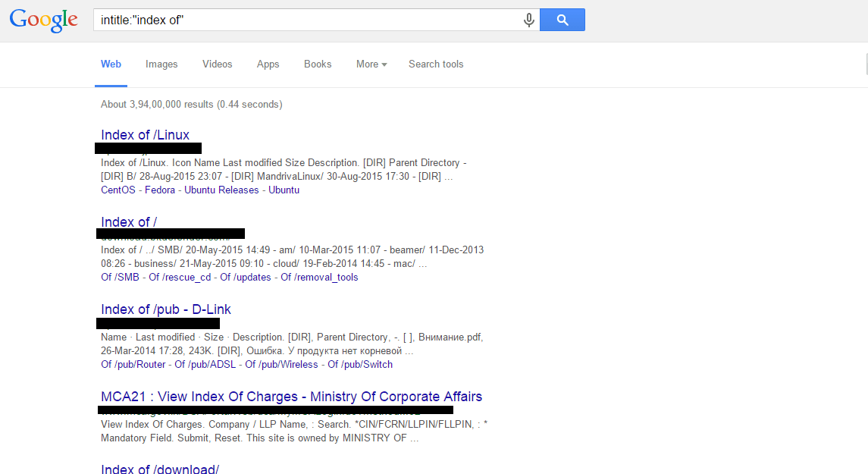Follow the CentOS sitelink

tap(118, 190)
